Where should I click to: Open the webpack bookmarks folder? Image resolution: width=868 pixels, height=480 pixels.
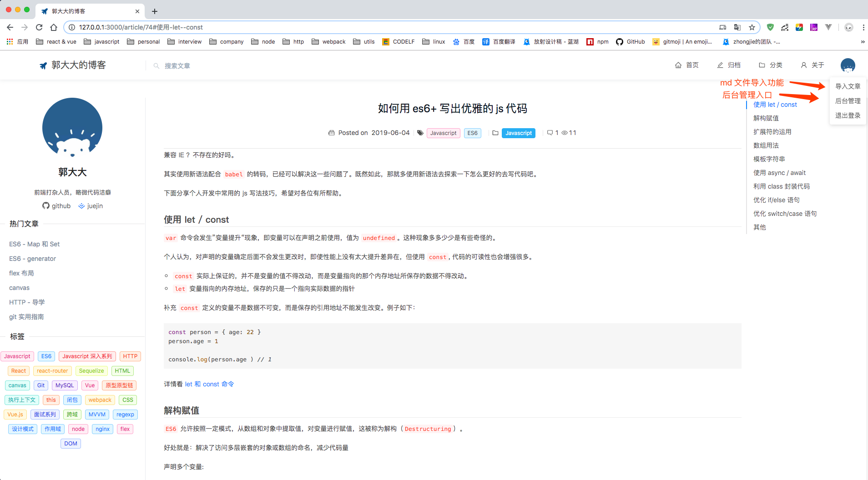(x=328, y=42)
